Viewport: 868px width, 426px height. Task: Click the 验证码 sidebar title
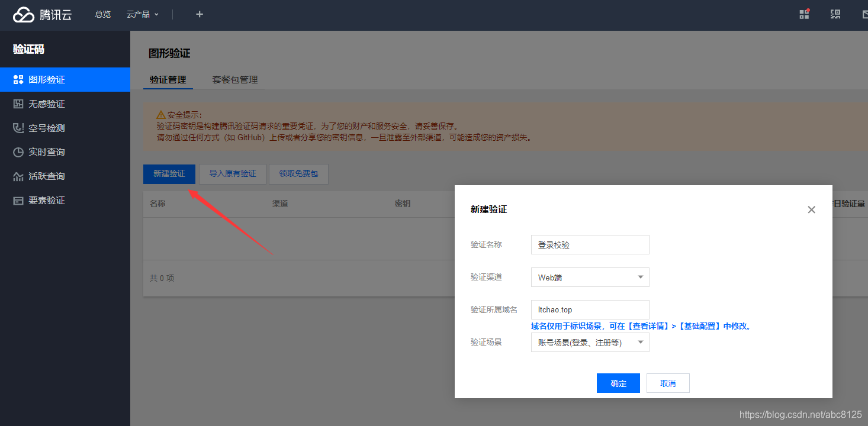point(28,49)
